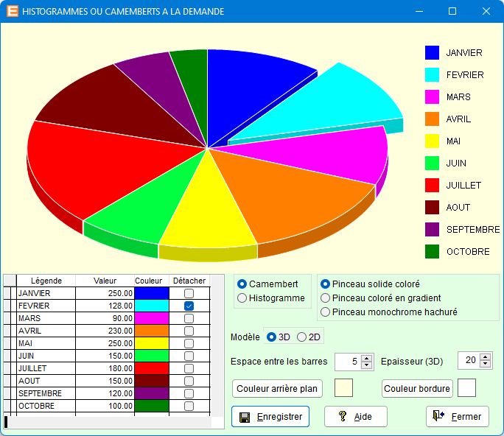
Task: Enable Détacher checkbox for JUILLET
Action: click(189, 368)
